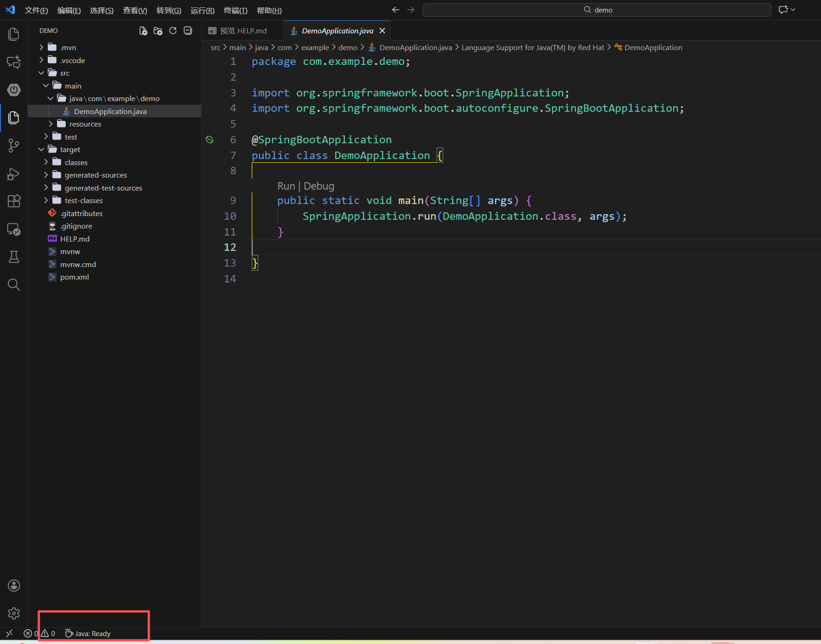Click the Debug code lens above main
The height and width of the screenshot is (644, 821).
point(319,186)
